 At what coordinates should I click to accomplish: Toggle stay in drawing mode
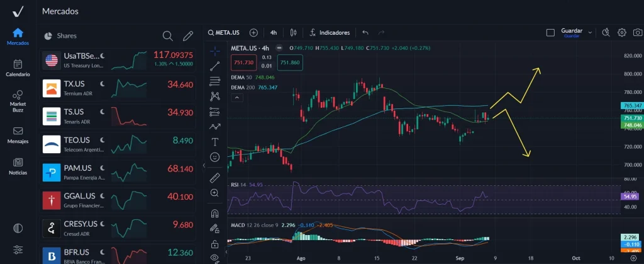coord(215,228)
